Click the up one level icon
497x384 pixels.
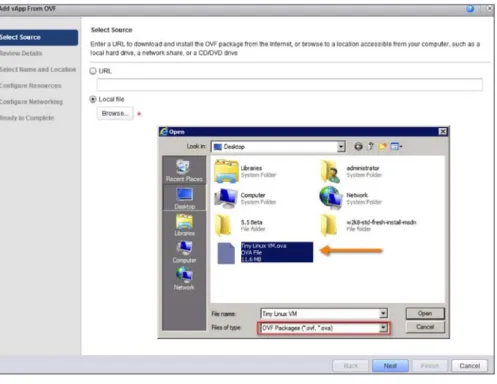click(x=371, y=146)
